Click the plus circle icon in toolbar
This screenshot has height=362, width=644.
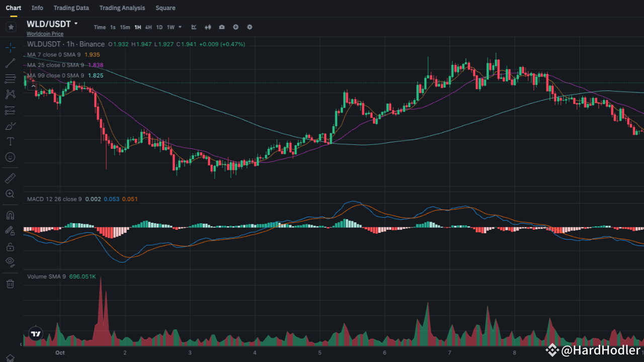pyautogui.click(x=235, y=27)
